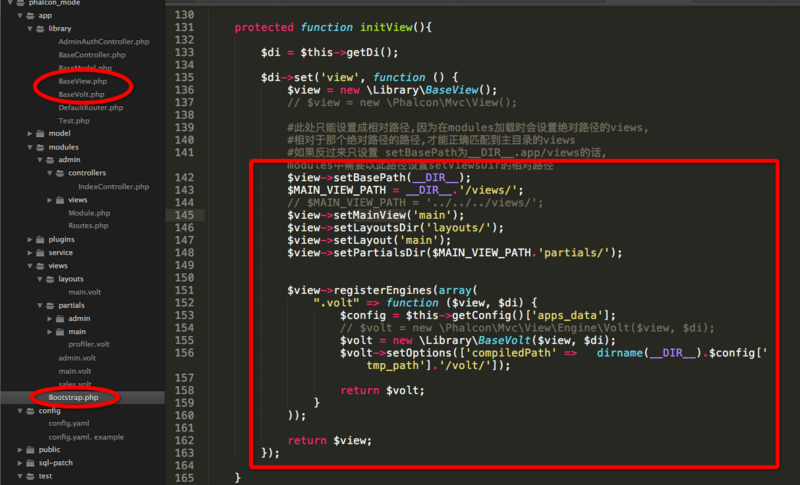Open Routes.php in admin module
The width and height of the screenshot is (800, 485).
(88, 225)
